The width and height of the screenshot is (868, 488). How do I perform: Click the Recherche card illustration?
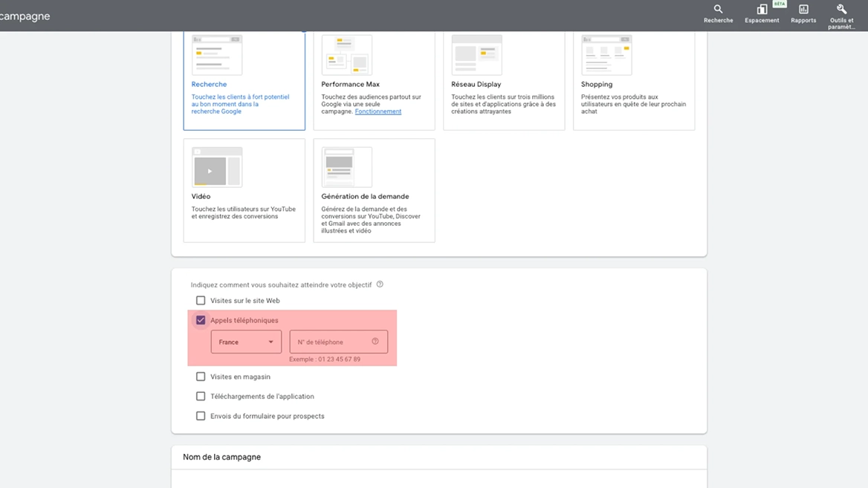coord(217,55)
